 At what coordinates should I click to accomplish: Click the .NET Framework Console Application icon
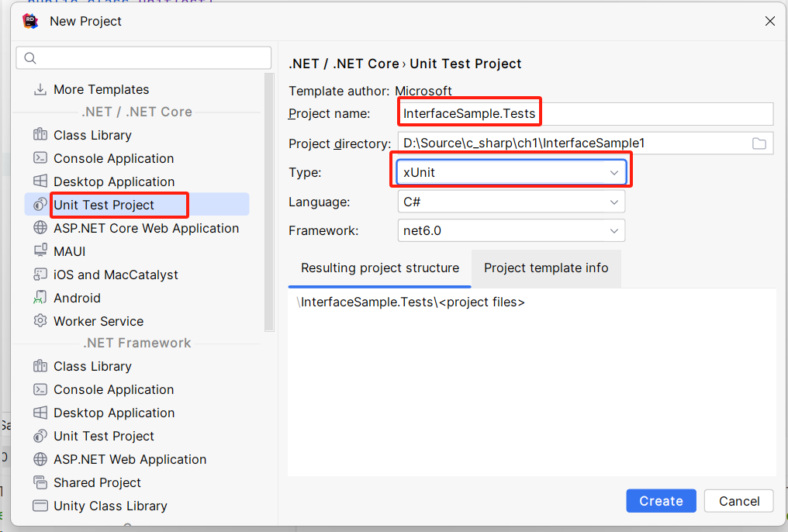[x=40, y=389]
